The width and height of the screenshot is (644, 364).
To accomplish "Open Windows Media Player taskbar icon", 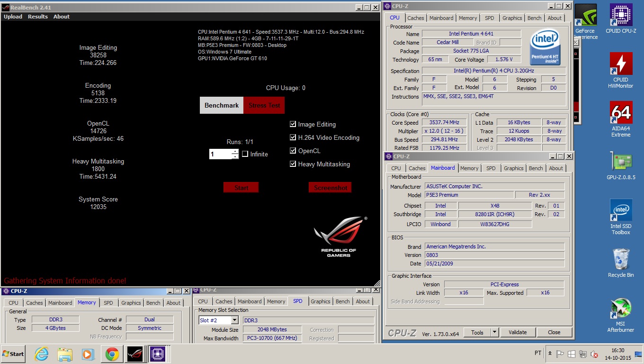I will tap(88, 354).
